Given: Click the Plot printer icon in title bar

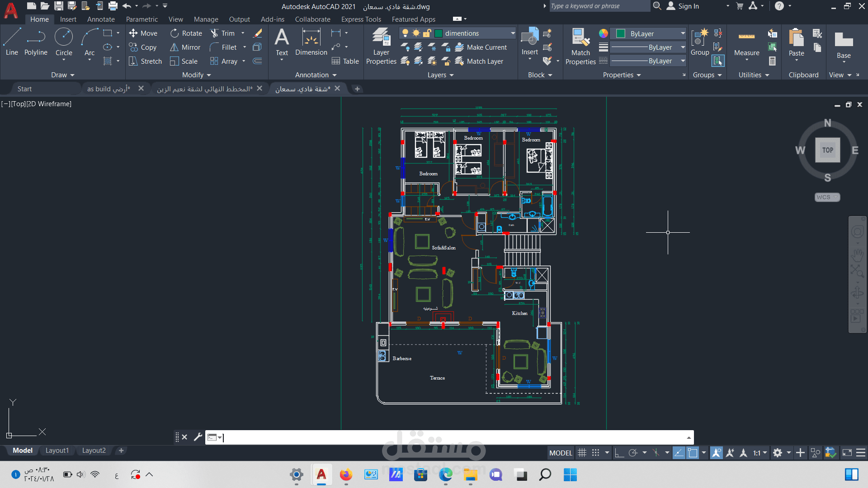Looking at the screenshot, I should [x=113, y=6].
